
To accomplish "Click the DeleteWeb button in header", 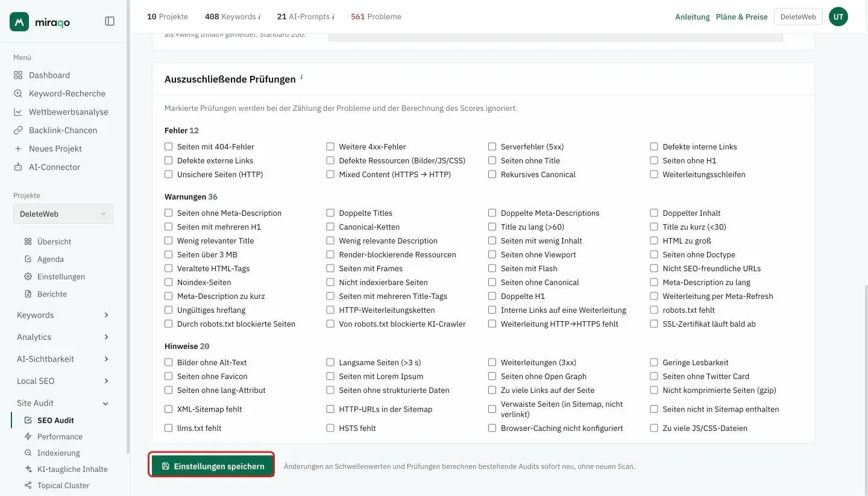I will point(798,17).
